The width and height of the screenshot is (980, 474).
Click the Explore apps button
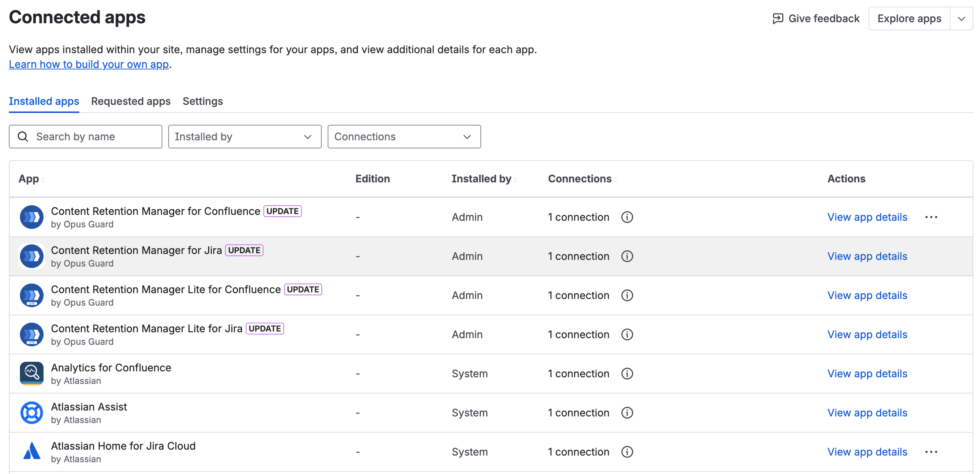click(x=909, y=18)
